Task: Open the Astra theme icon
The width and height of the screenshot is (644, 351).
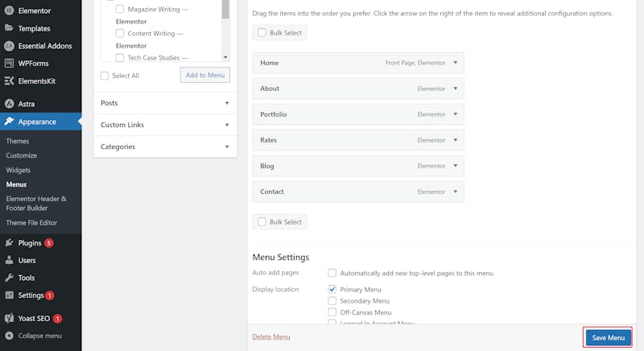Action: (x=9, y=104)
